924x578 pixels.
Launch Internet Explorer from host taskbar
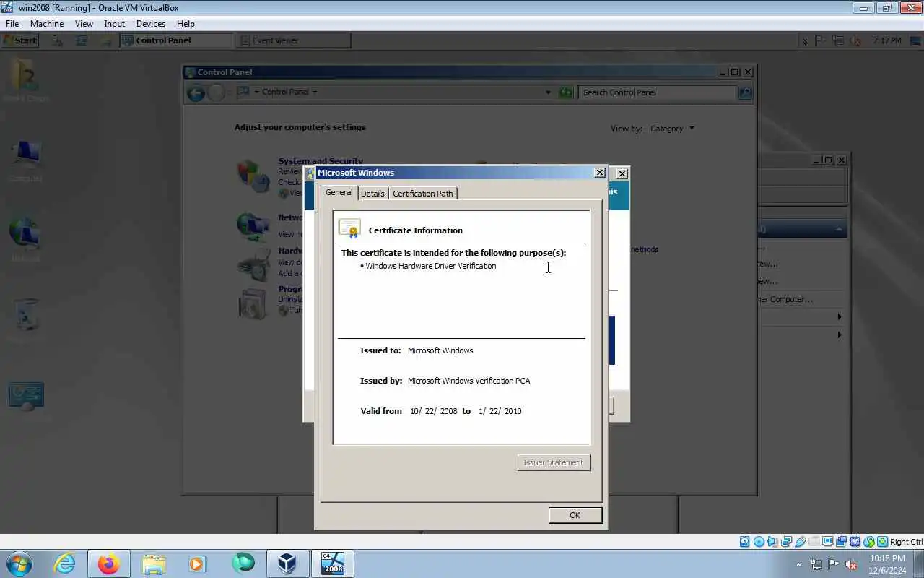pyautogui.click(x=65, y=564)
